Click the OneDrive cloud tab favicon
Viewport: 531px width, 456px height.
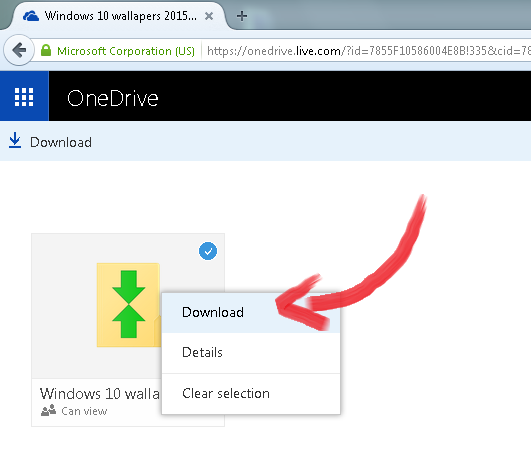point(31,16)
